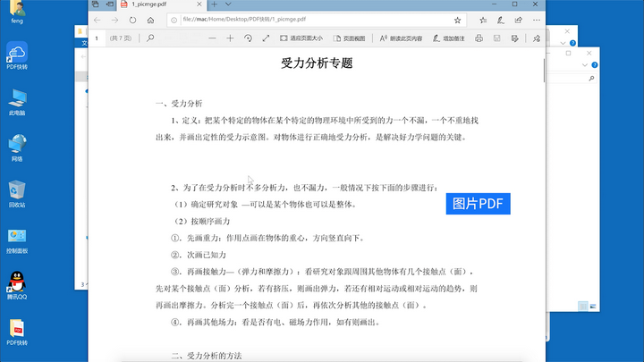Image resolution: width=644 pixels, height=362 pixels.
Task: Rotate the PDF page
Action: 248,38
